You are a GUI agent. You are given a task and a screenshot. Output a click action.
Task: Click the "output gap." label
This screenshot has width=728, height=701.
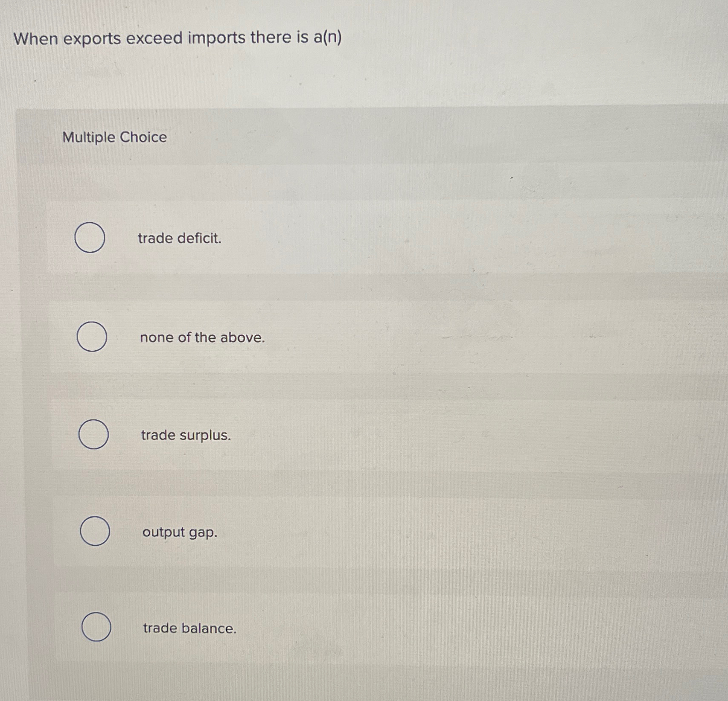click(x=179, y=532)
